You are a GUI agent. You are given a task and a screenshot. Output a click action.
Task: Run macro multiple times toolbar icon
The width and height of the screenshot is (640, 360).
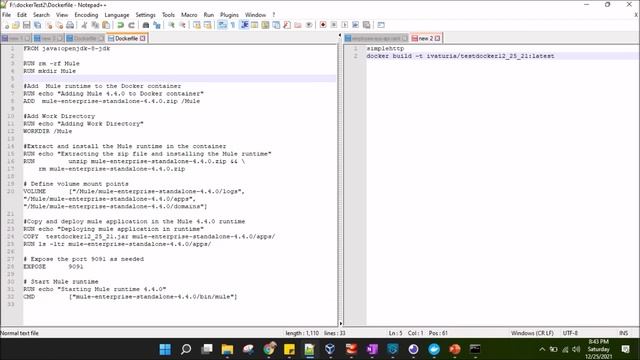[356, 25]
